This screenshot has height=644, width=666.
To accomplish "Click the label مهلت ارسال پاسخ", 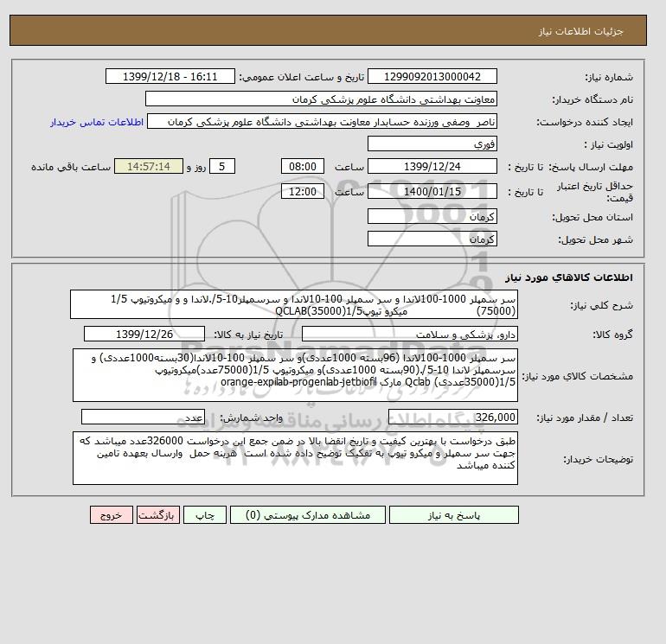I will (x=592, y=167).
